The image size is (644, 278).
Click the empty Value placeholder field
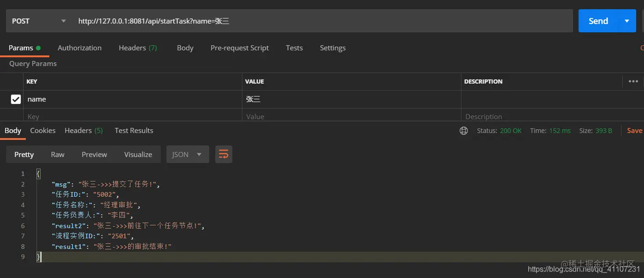[x=352, y=116]
